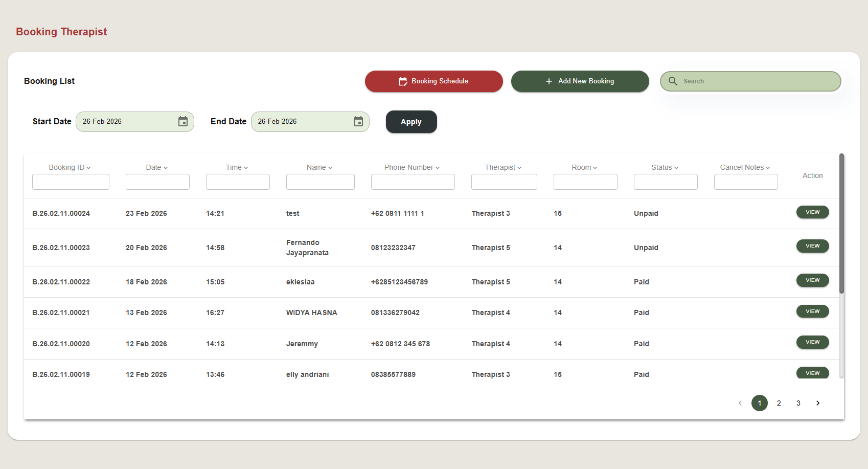
Task: View booking B.26.02.11.00021
Action: [813, 311]
